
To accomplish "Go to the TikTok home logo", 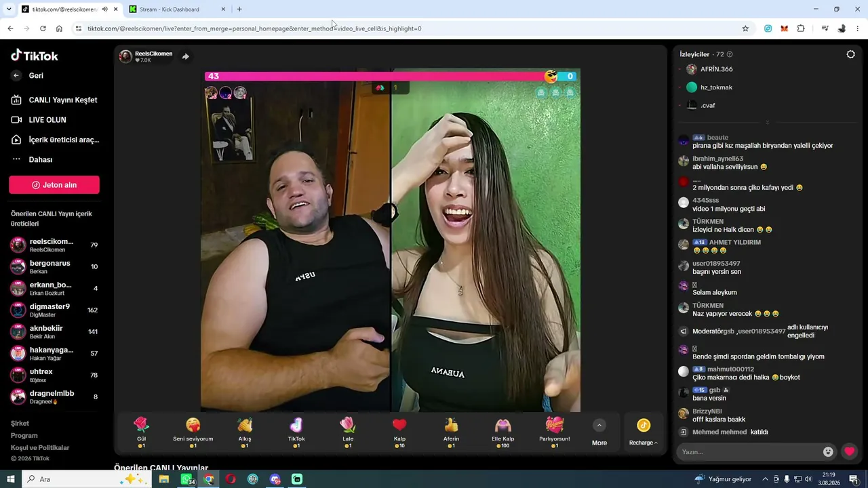I will pyautogui.click(x=35, y=56).
